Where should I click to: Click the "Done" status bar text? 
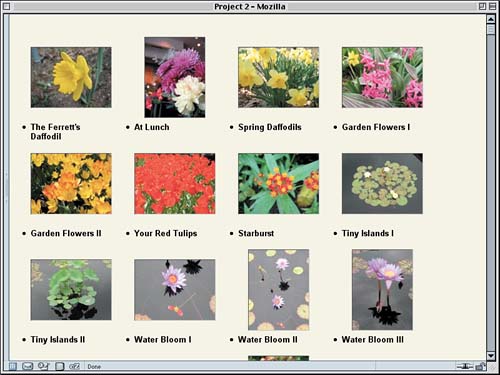pos(94,367)
